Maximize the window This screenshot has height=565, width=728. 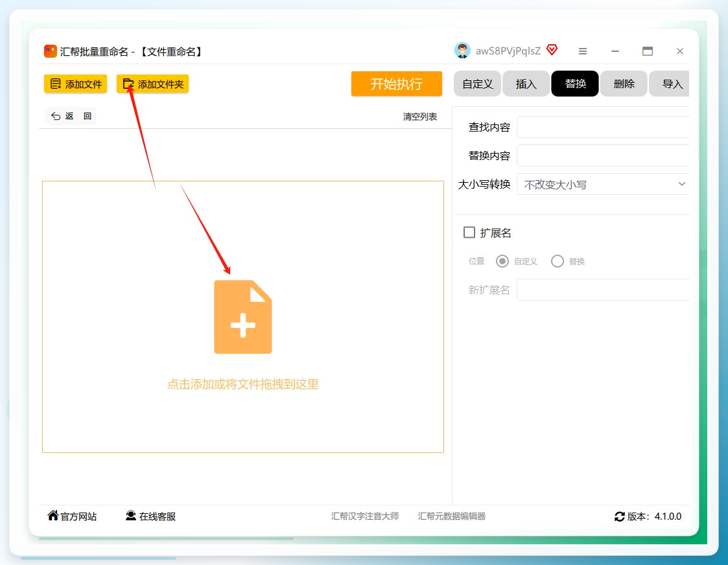coord(648,51)
